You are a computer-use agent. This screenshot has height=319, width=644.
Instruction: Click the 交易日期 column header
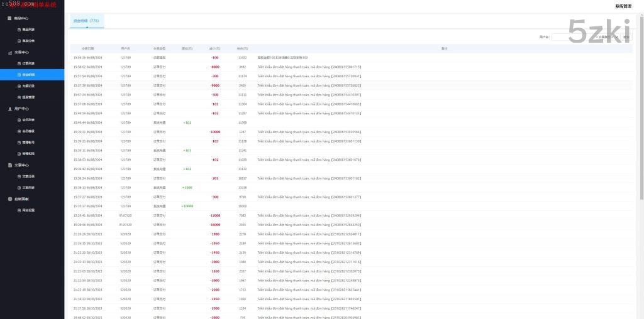(88, 48)
